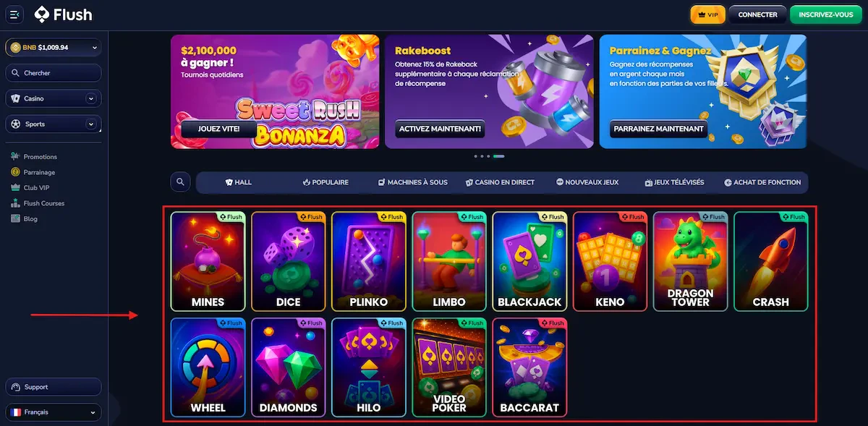Click the Promotions megaphone icon in the sidebar
The width and height of the screenshot is (868, 426).
(x=15, y=156)
